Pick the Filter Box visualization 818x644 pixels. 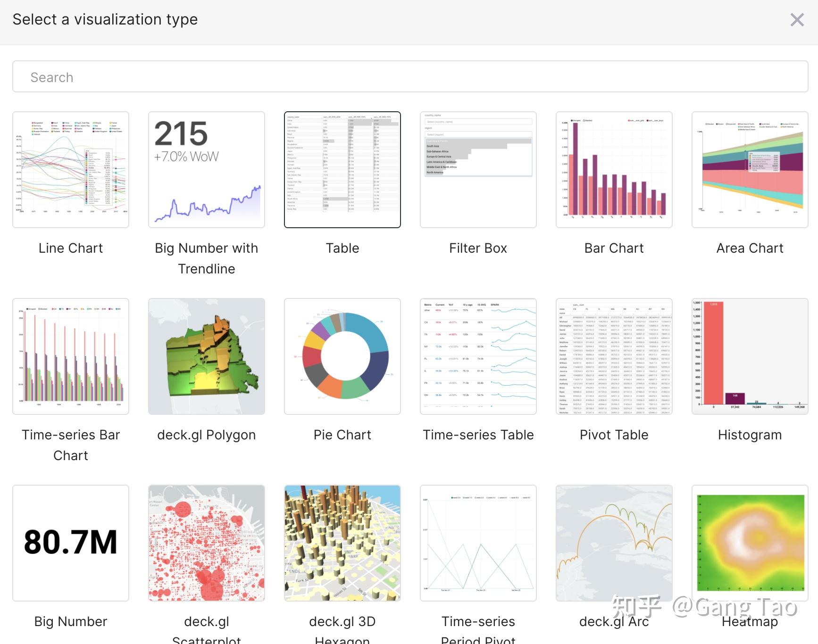pyautogui.click(x=478, y=170)
